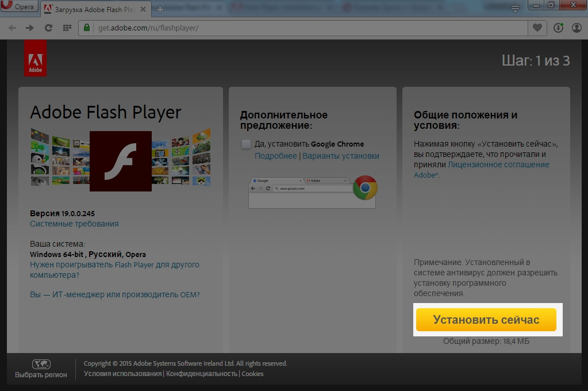This screenshot has width=588, height=391.
Task: Open the downloads icon in toolbar
Action: pyautogui.click(x=558, y=28)
